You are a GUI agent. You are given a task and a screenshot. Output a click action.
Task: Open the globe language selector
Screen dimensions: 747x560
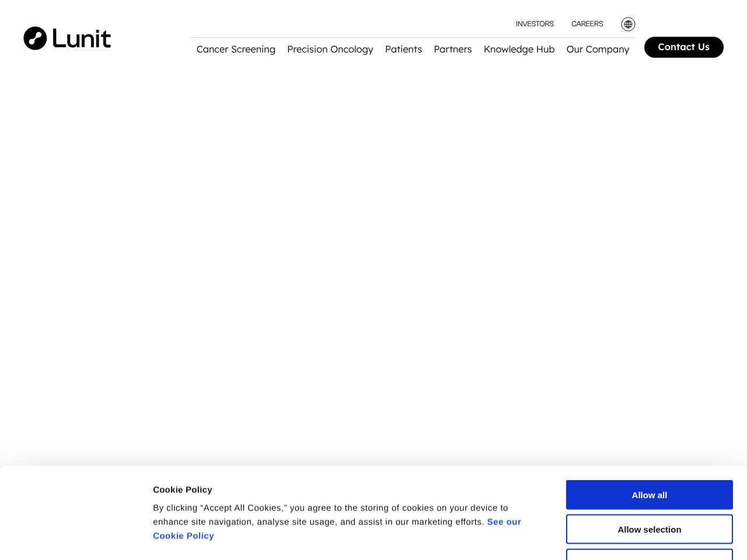point(628,24)
